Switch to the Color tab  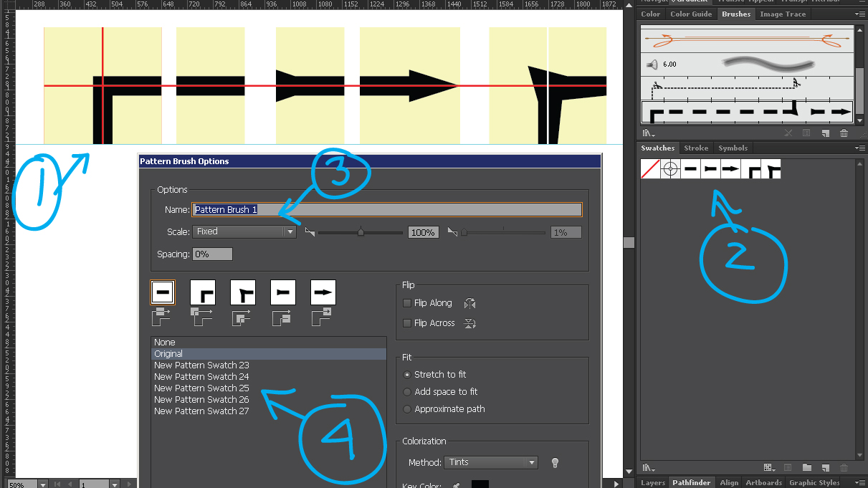point(650,14)
